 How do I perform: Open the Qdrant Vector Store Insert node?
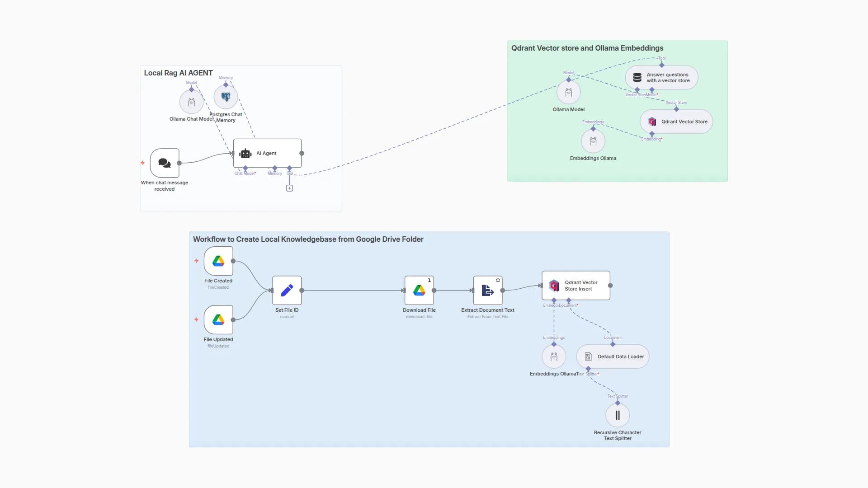pyautogui.click(x=576, y=286)
